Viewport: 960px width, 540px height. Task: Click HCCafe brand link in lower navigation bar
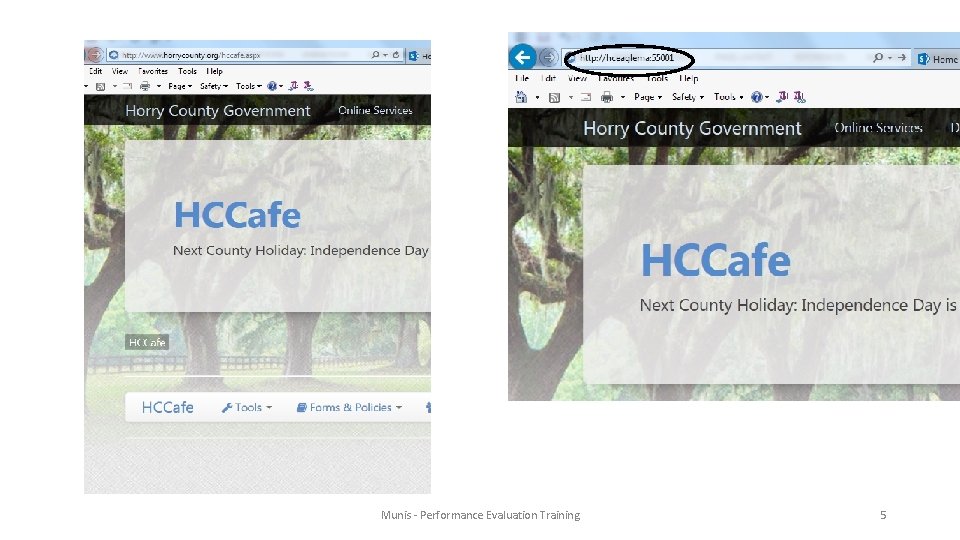(x=167, y=407)
